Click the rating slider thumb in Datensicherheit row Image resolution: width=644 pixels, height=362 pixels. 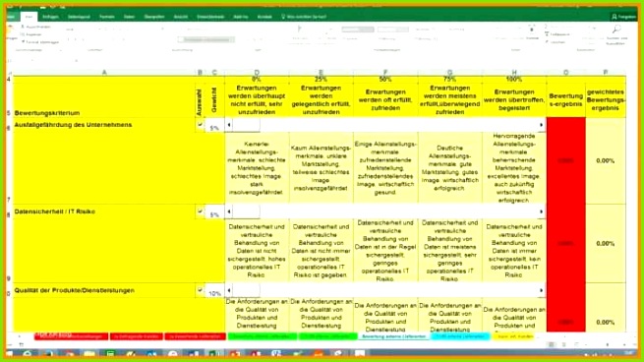[246, 211]
